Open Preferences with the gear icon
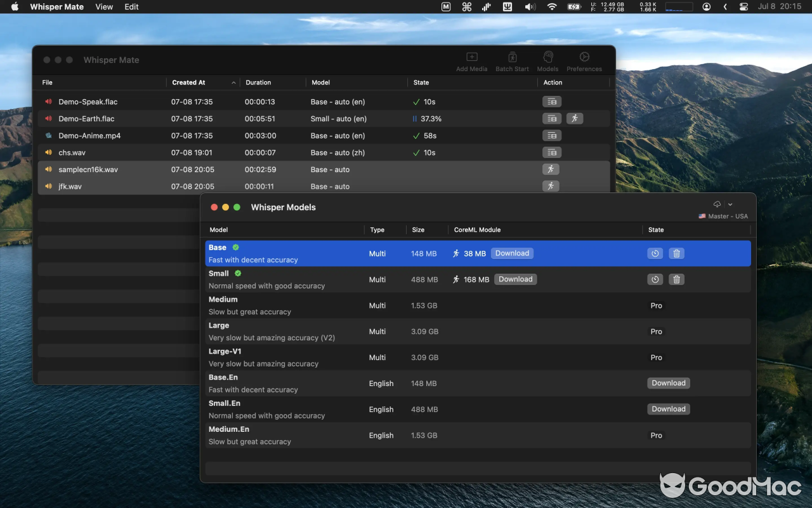The image size is (812, 508). pyautogui.click(x=584, y=60)
